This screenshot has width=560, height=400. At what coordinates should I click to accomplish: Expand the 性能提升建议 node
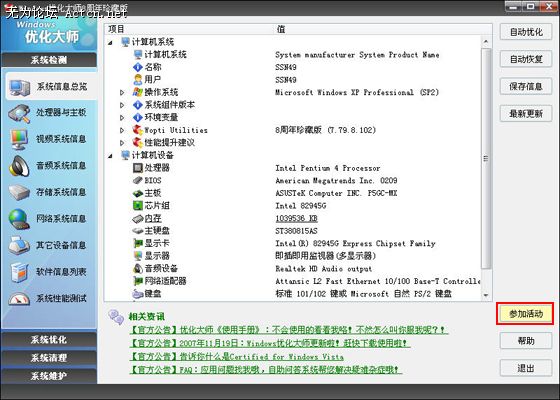122,143
